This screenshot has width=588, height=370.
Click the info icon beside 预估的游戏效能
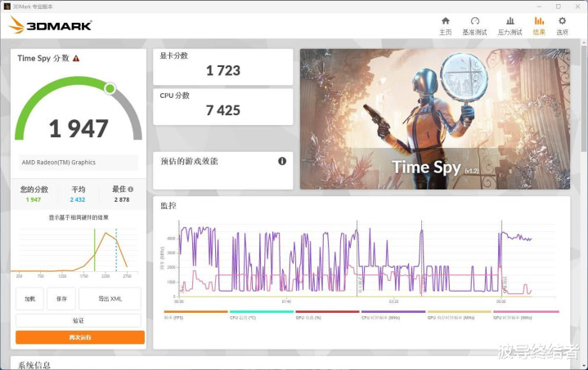pyautogui.click(x=282, y=161)
